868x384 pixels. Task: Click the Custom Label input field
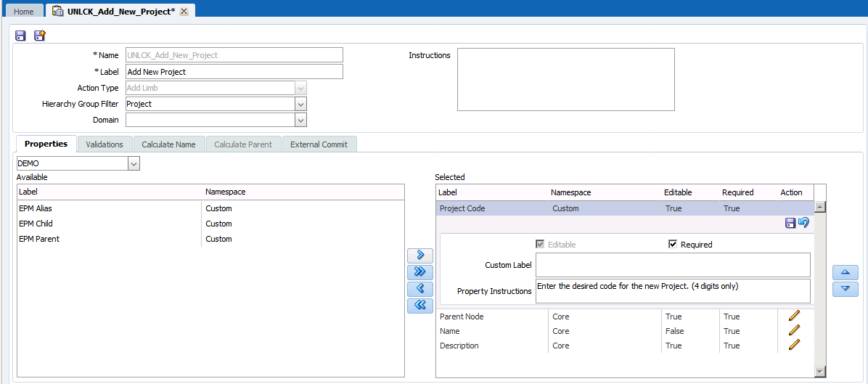click(672, 265)
